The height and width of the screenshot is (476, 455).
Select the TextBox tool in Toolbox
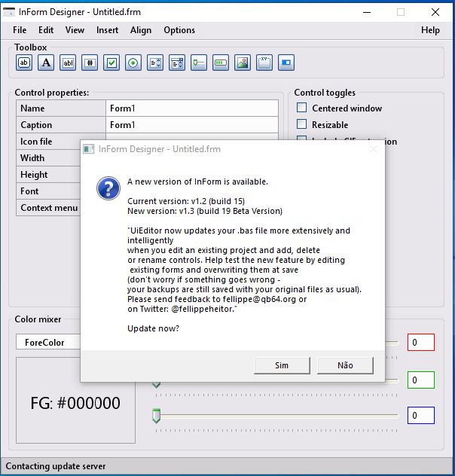click(68, 63)
